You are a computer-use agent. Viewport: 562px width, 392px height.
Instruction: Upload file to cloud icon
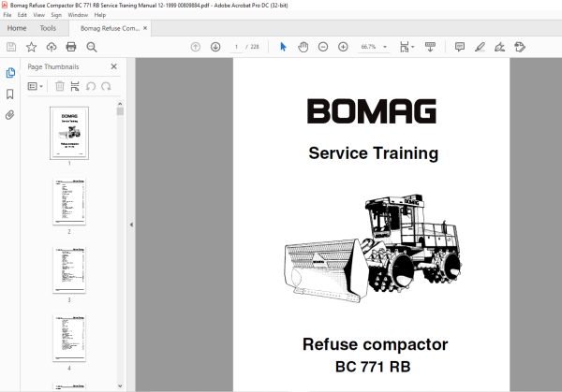pyautogui.click(x=52, y=47)
